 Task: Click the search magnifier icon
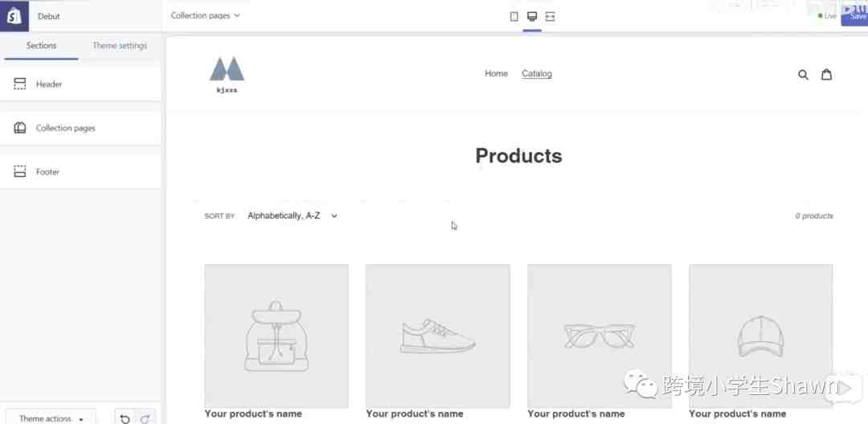[x=803, y=75]
